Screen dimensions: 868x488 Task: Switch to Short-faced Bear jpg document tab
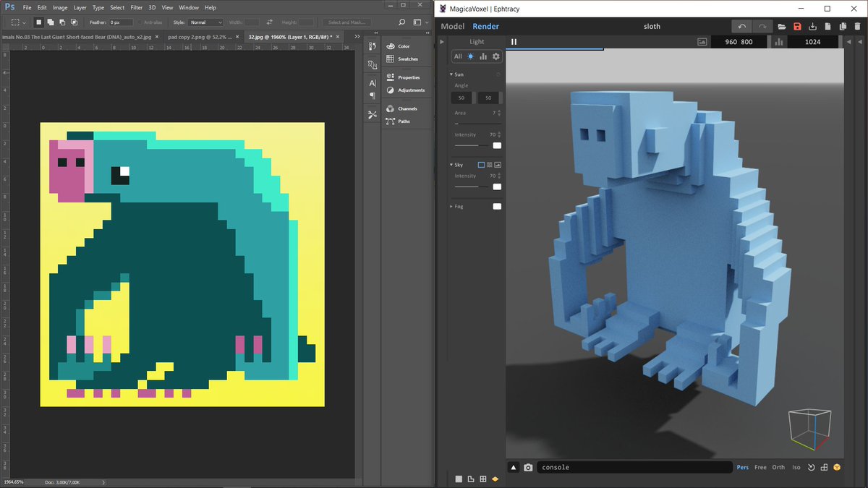(80, 35)
